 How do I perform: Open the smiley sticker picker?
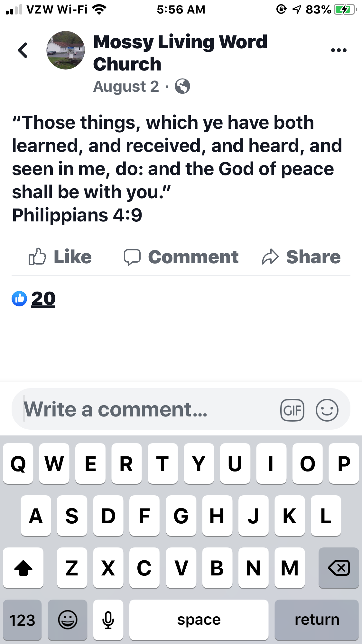[327, 410]
